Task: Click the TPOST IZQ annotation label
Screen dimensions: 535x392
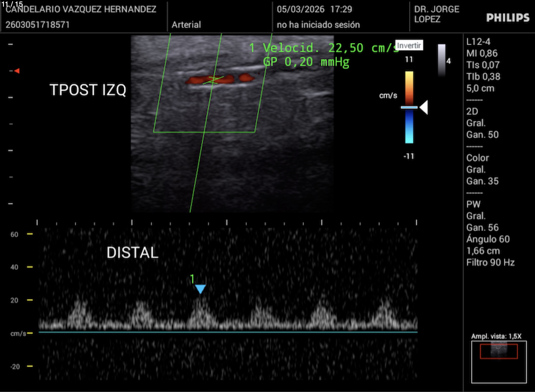Action: [88, 90]
